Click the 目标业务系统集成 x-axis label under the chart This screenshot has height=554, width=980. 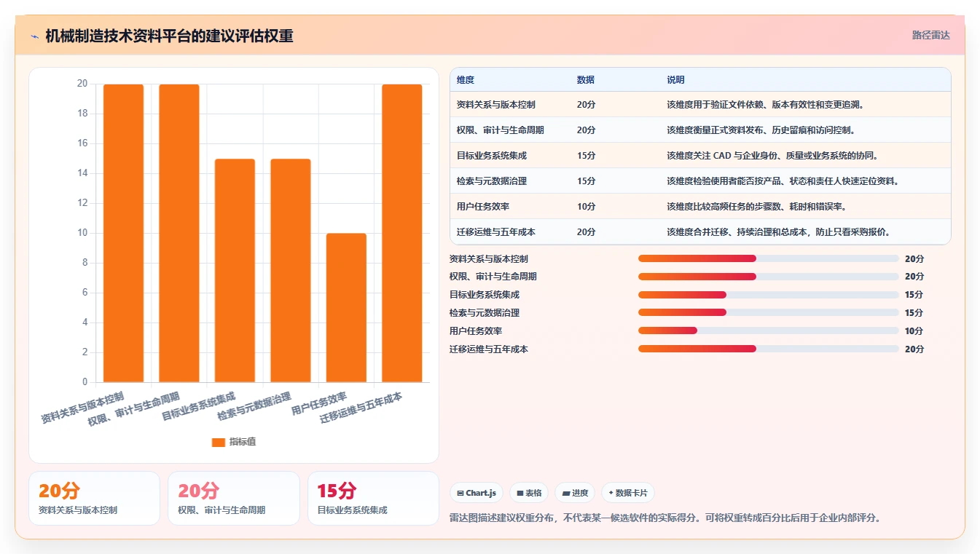(x=199, y=406)
